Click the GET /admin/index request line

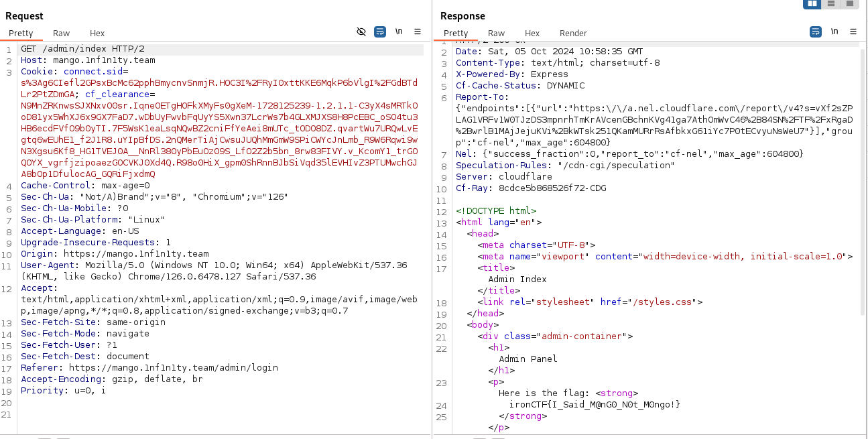pos(82,49)
